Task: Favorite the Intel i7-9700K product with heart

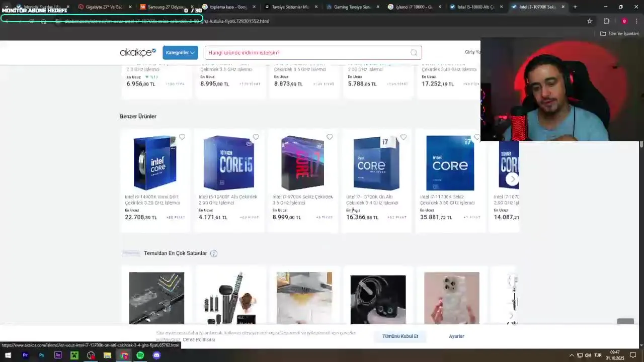Action: [330, 137]
